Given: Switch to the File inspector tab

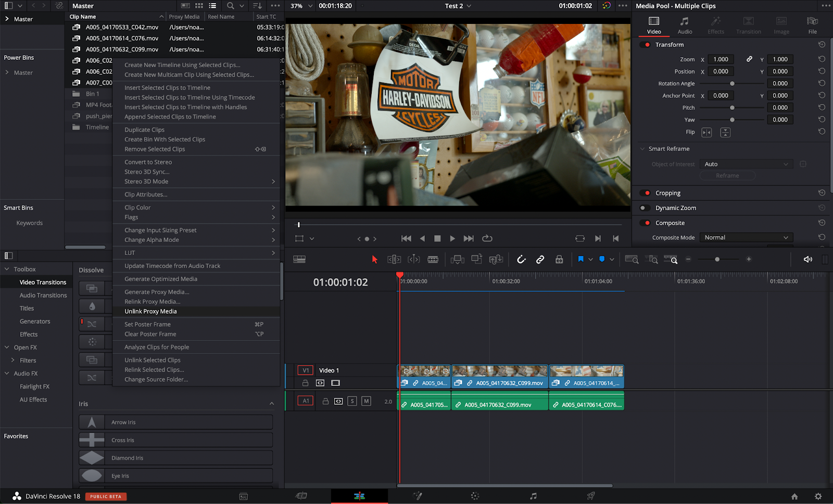Looking at the screenshot, I should click(812, 25).
